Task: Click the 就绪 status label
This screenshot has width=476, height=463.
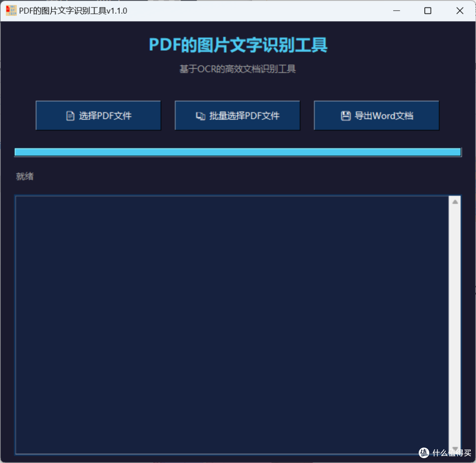Action: (x=25, y=176)
